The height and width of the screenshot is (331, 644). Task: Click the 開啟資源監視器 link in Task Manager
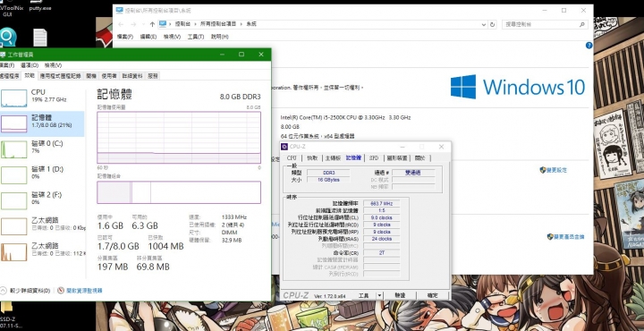click(84, 291)
